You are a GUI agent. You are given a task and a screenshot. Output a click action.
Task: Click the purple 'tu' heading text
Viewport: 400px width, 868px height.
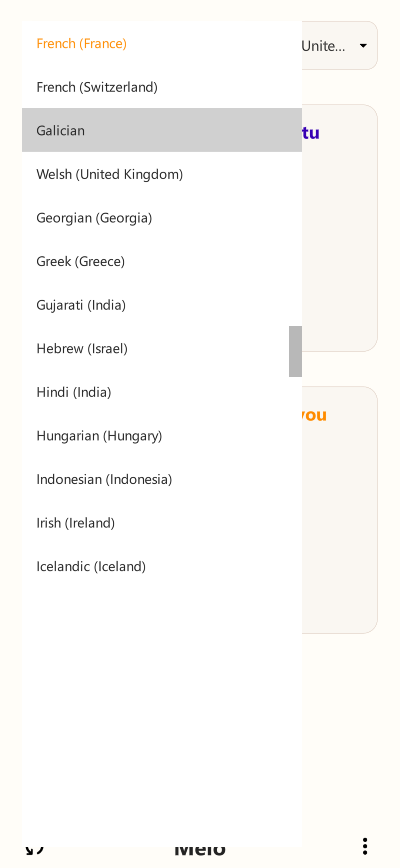click(x=311, y=133)
